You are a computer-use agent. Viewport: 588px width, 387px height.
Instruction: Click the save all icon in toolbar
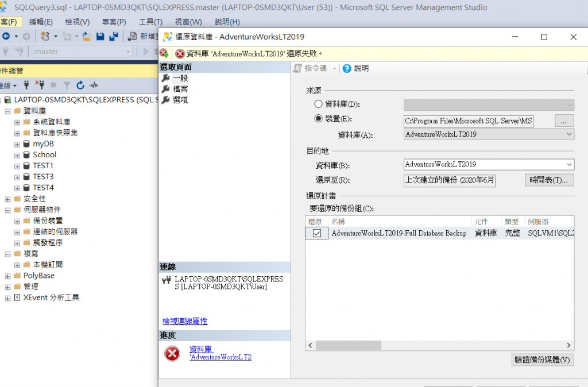(114, 36)
